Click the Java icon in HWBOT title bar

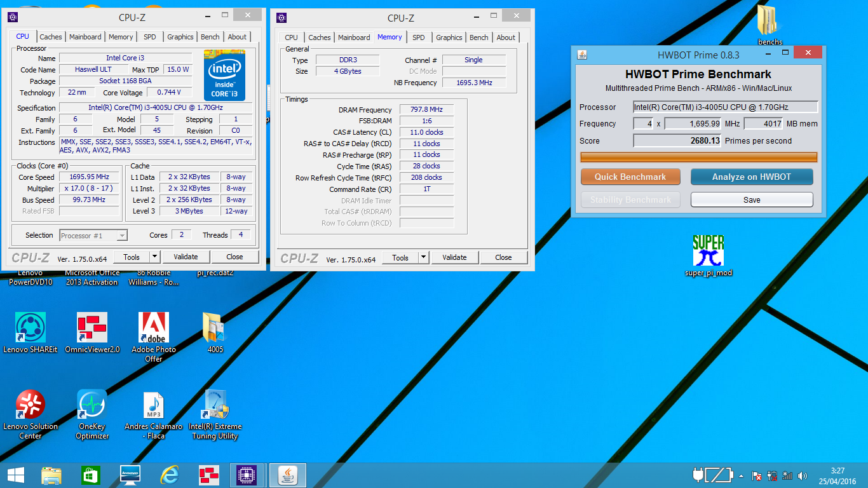[581, 55]
